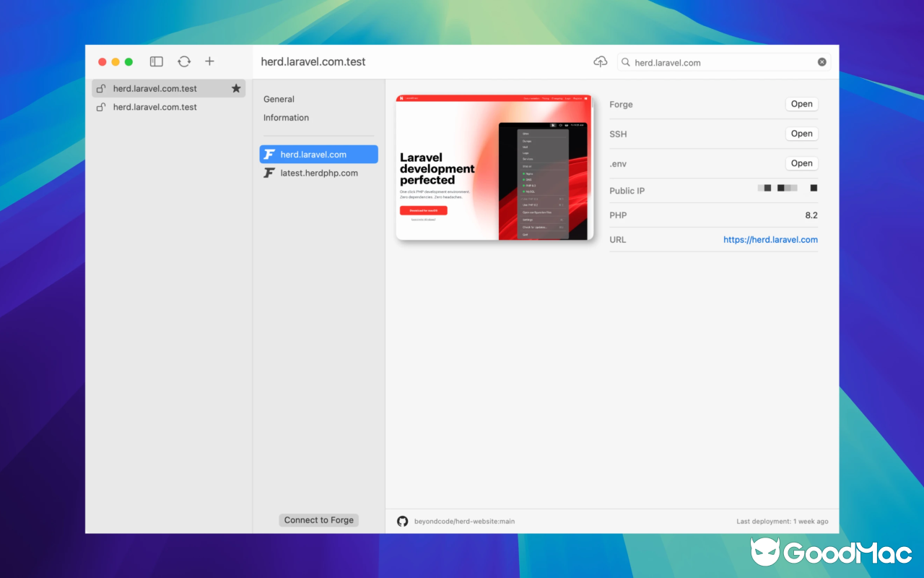
Task: Toggle the sidebar panel icon
Action: point(157,62)
